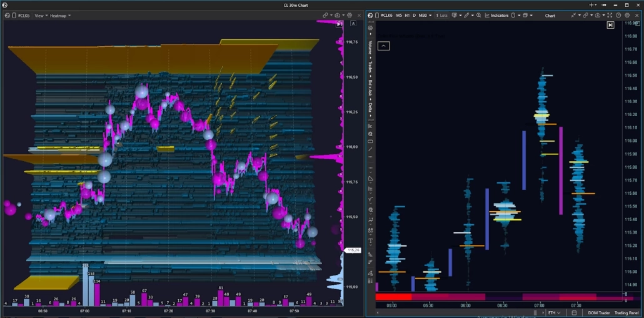Toggle the 'A' auto-scale button on heatmap
This screenshot has height=318, width=644.
[353, 24]
